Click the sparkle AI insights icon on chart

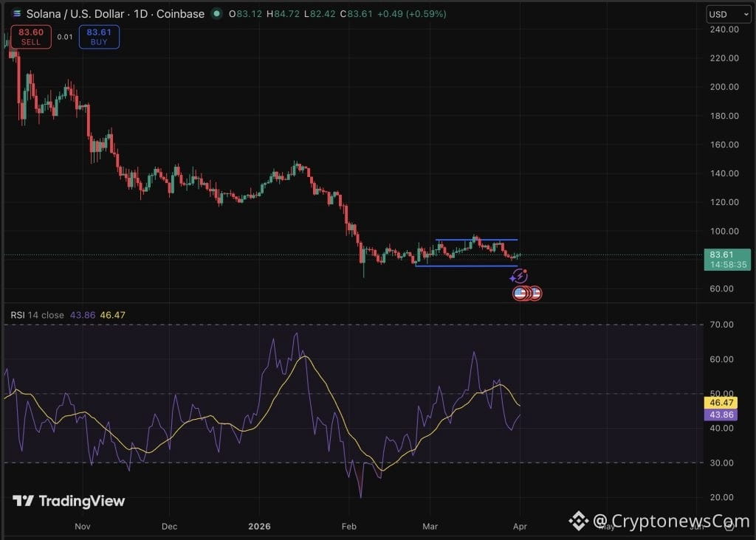click(520, 276)
